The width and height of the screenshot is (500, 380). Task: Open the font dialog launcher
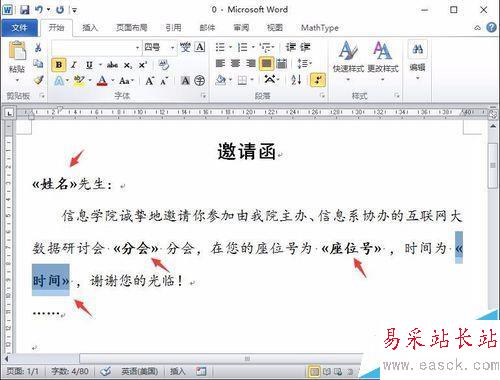[x=203, y=96]
